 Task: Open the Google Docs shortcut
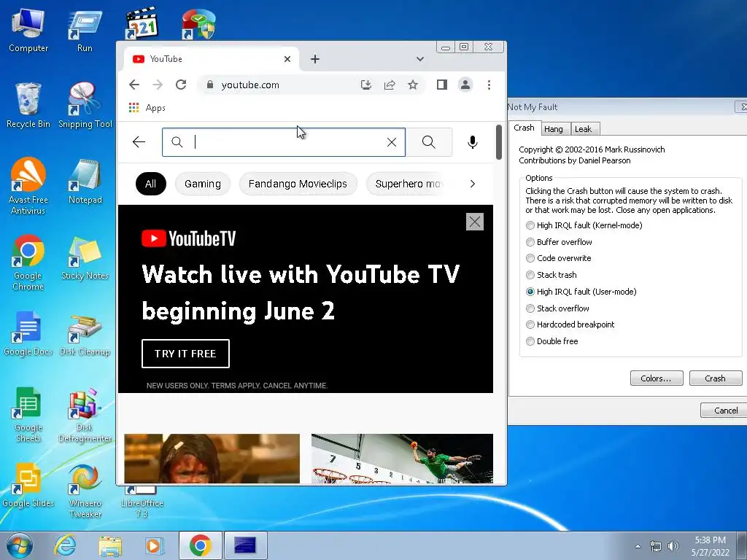coord(28,333)
